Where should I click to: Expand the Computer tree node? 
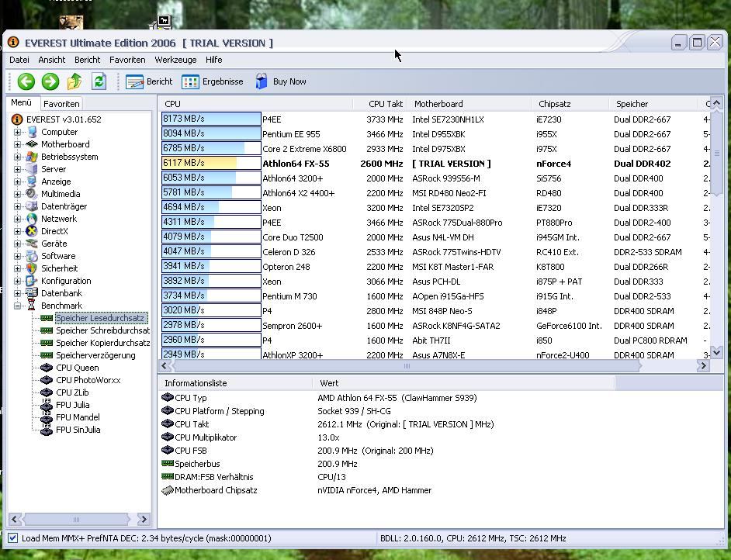(17, 132)
